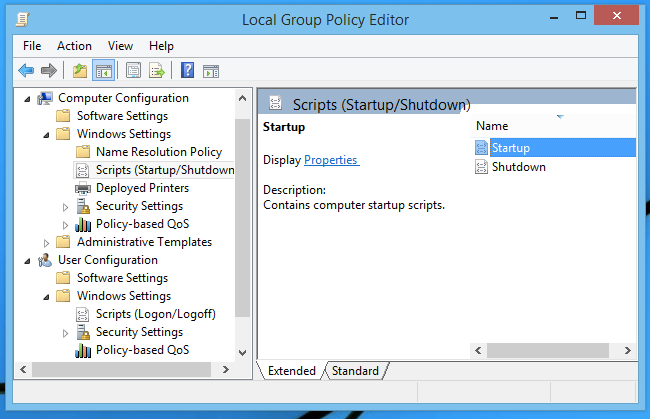Viewport: 650px width, 419px height.
Task: Click the Up one level folder icon
Action: pos(80,70)
